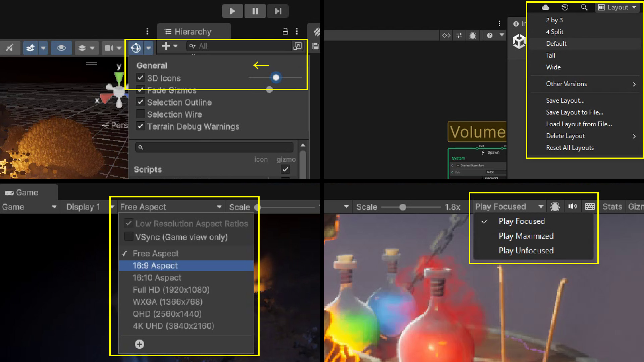Toggle the scene effects sparkle icon
644x362 pixels.
(x=31, y=48)
